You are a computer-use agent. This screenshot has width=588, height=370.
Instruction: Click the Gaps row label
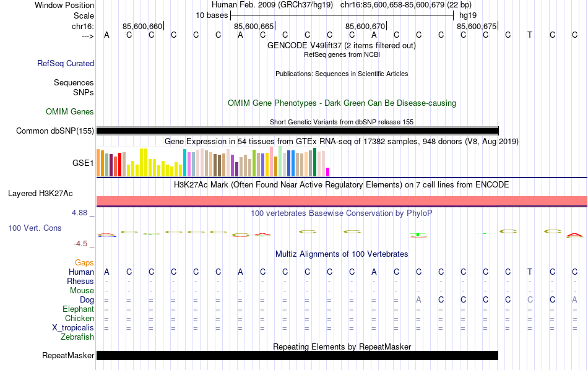click(x=84, y=262)
